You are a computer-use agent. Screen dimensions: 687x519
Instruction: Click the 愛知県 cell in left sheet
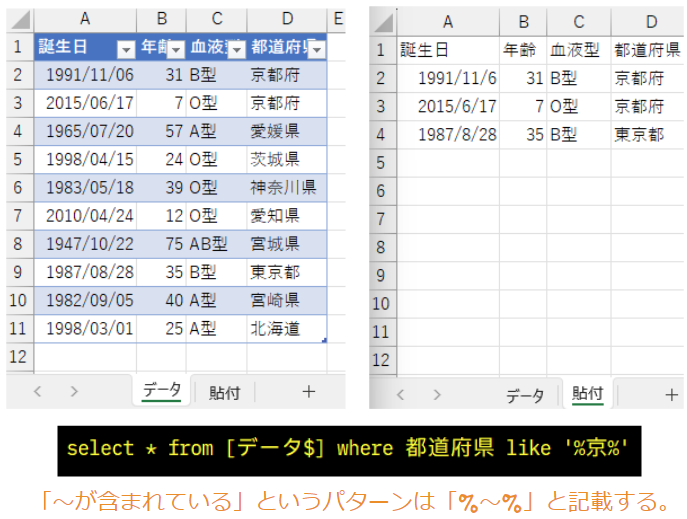[x=287, y=216]
